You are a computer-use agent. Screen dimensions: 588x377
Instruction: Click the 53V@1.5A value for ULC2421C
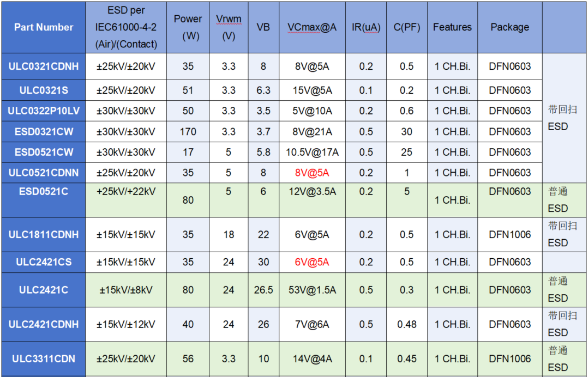[x=311, y=290]
